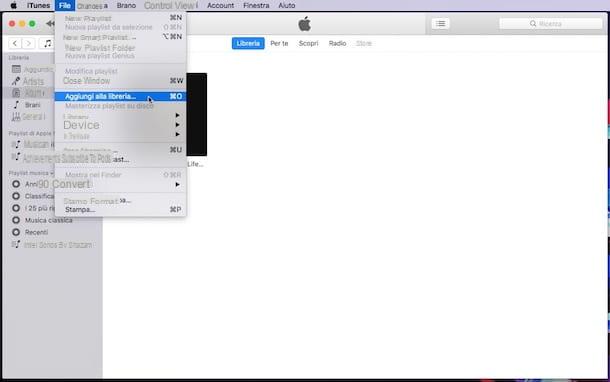Choose New Playlist Folder item
Viewport: 610px width, 382px height.
(121, 48)
